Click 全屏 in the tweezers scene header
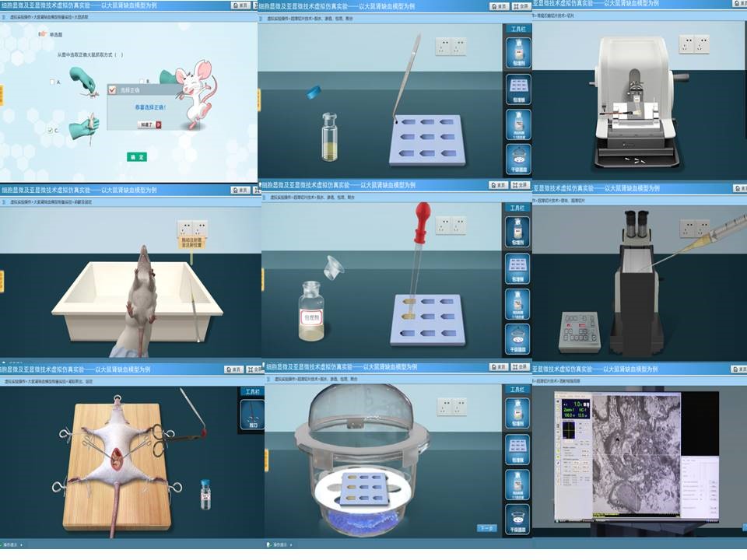Screen dimensions: 747x560 [x=521, y=5]
